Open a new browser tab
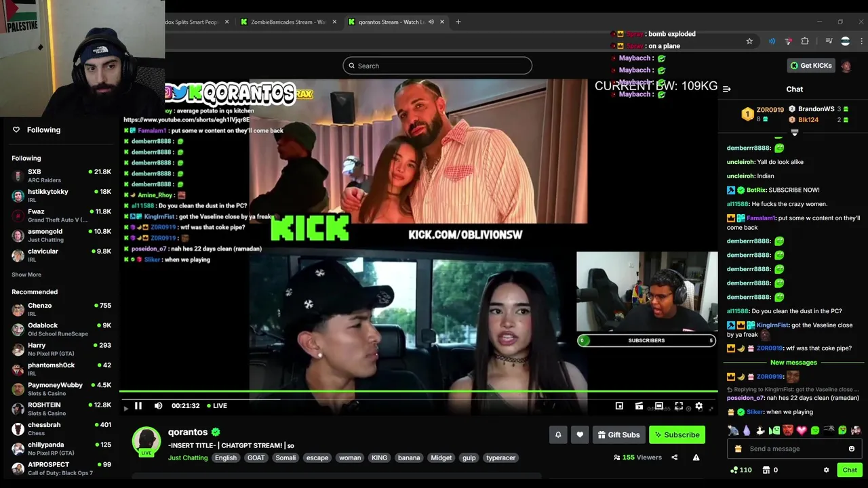 (x=458, y=22)
